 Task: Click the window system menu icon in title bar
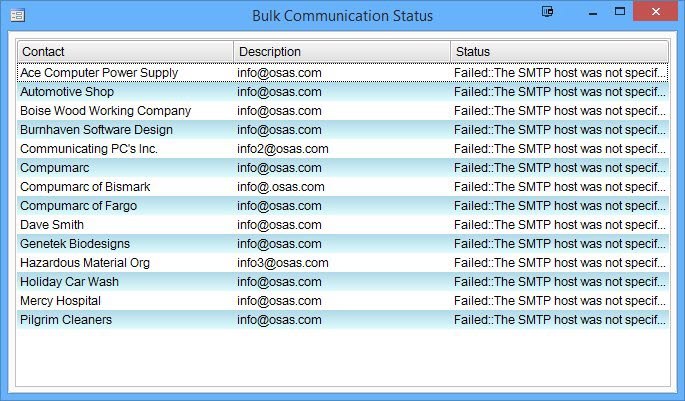pos(17,15)
